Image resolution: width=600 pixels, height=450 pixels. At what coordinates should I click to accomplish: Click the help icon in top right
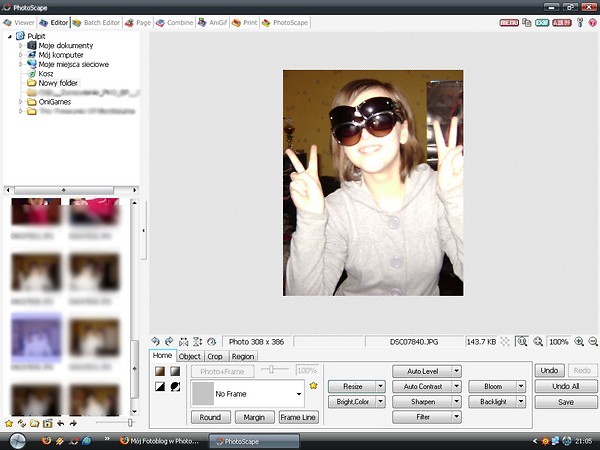click(x=592, y=23)
